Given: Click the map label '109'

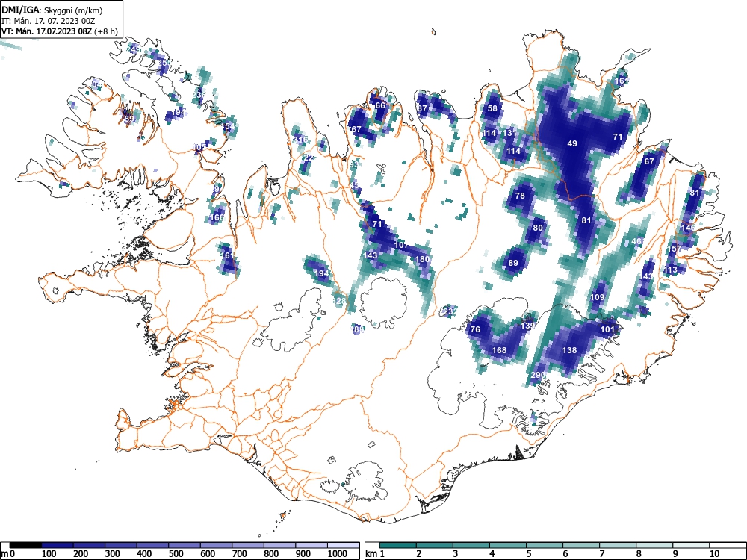Looking at the screenshot, I should tap(597, 297).
